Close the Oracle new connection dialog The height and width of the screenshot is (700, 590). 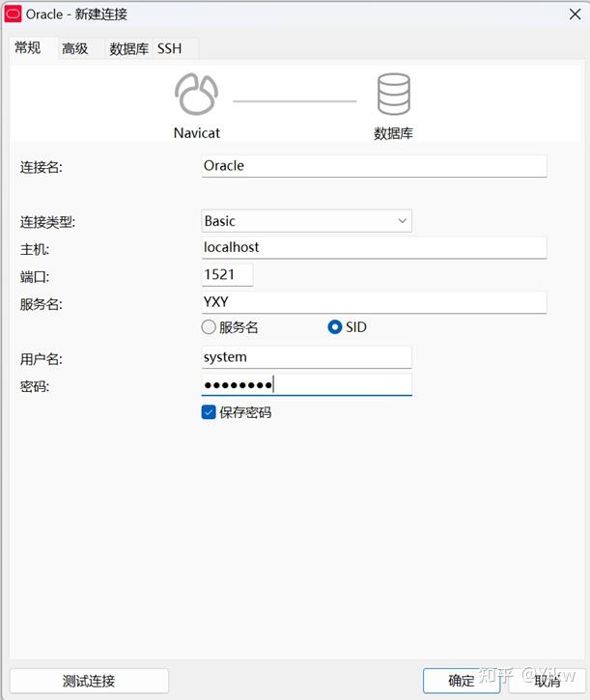575,14
